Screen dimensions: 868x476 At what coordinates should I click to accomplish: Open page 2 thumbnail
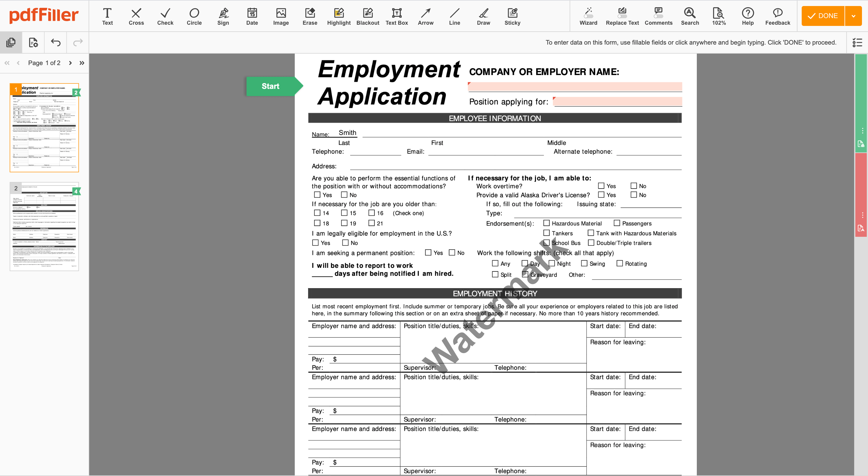point(44,226)
